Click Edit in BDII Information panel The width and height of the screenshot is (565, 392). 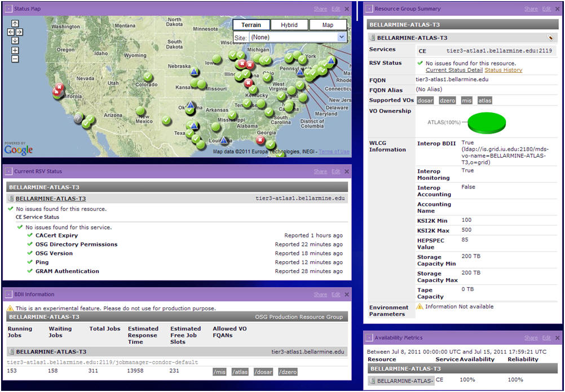pyautogui.click(x=336, y=294)
